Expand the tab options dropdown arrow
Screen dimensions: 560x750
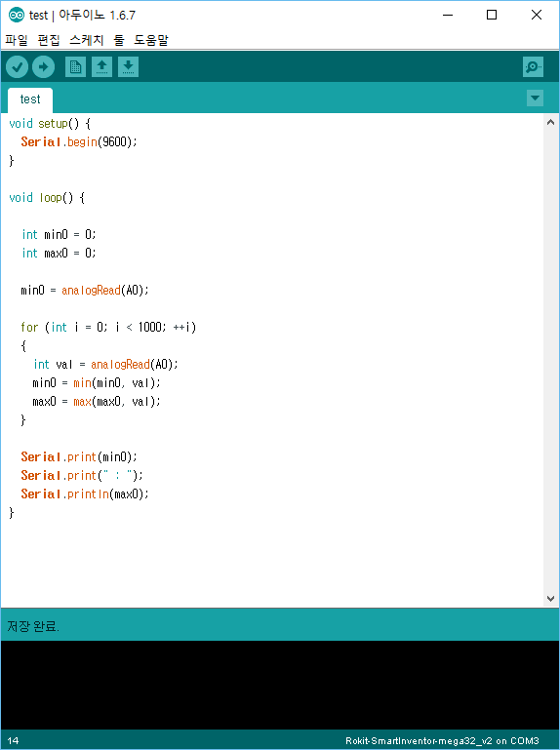coord(535,99)
